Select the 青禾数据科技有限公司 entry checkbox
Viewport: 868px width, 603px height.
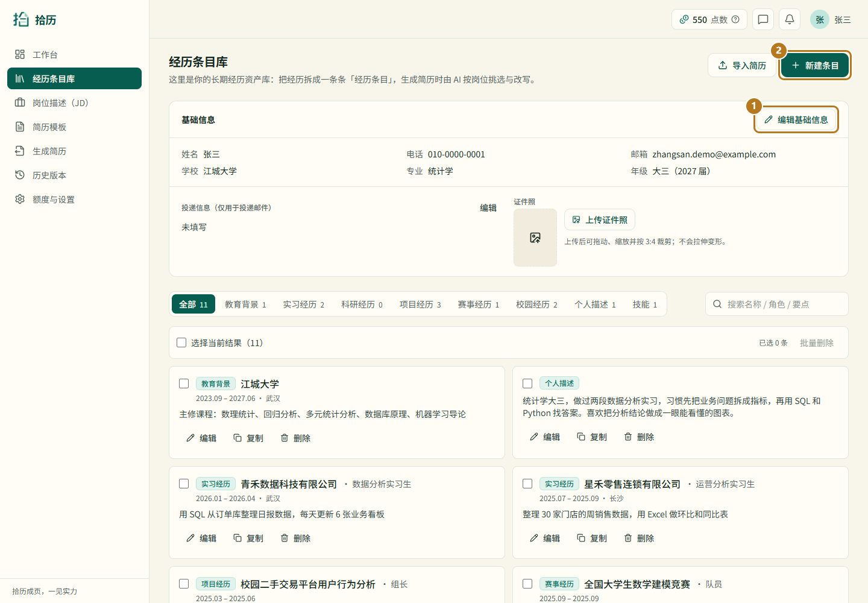coord(184,484)
